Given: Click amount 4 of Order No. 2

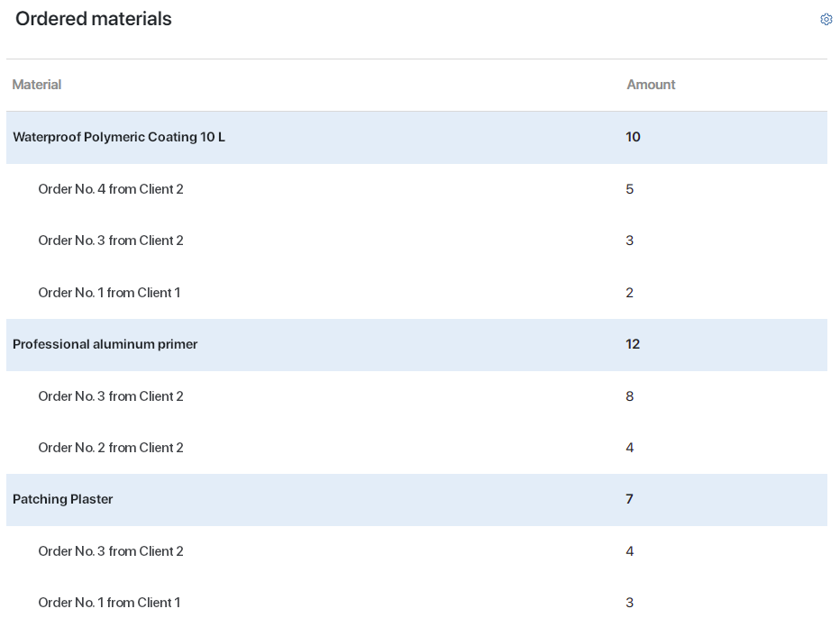Looking at the screenshot, I should [x=629, y=448].
